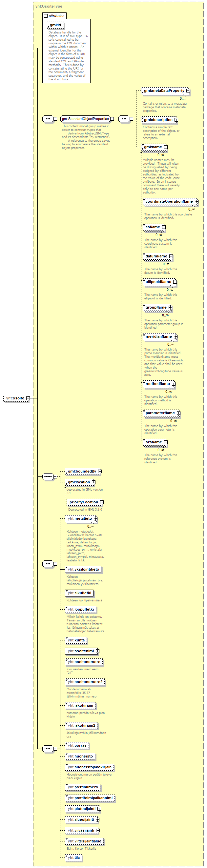
Task: Select the yht:tila element
Action: (x=73, y=857)
